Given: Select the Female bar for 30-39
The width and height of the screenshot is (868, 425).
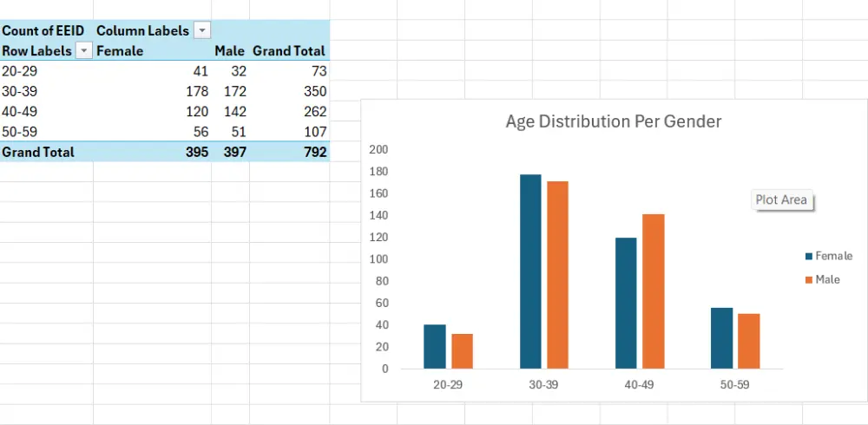Looking at the screenshot, I should point(530,271).
